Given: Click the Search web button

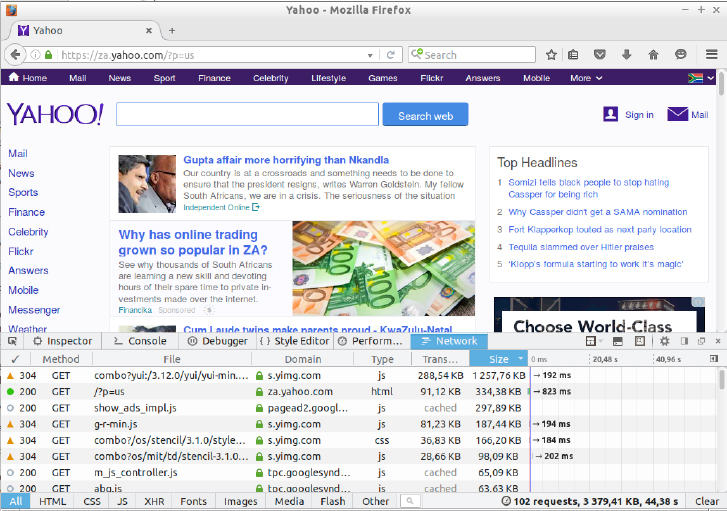Looking at the screenshot, I should [x=425, y=115].
